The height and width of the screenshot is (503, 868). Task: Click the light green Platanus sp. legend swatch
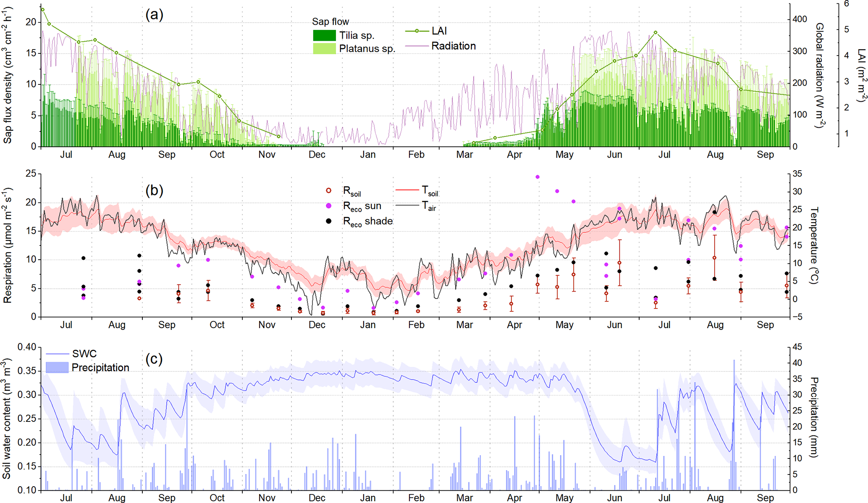(324, 48)
